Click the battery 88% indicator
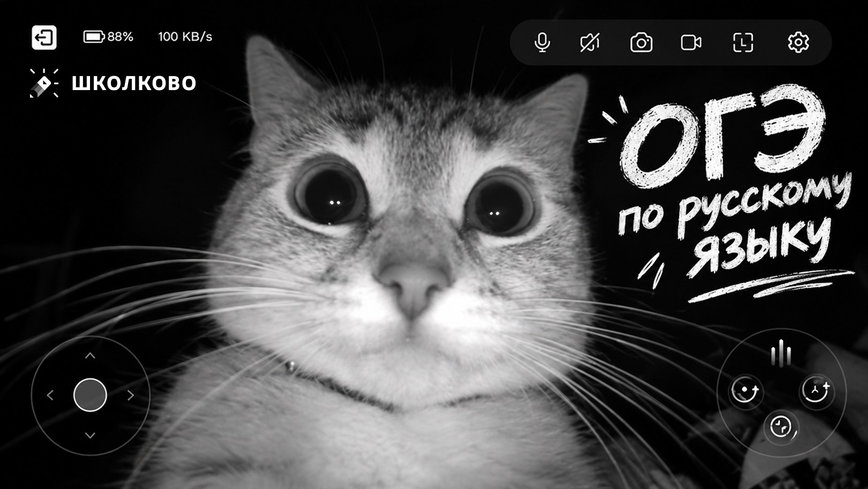The height and width of the screenshot is (489, 868). [108, 36]
